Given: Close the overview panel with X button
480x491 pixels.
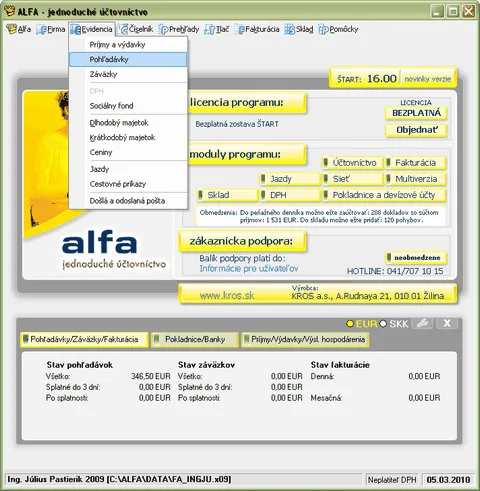Looking at the screenshot, I should [x=447, y=323].
